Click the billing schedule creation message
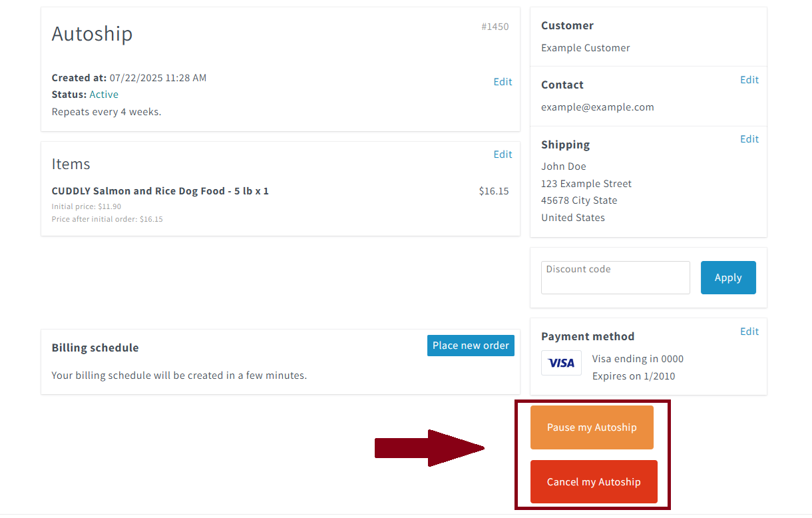The image size is (812, 518). (179, 376)
